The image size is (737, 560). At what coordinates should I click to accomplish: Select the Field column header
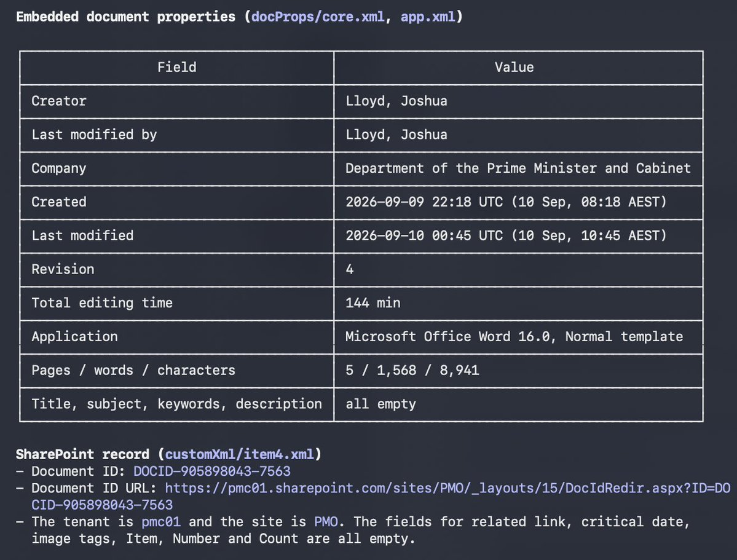(177, 67)
